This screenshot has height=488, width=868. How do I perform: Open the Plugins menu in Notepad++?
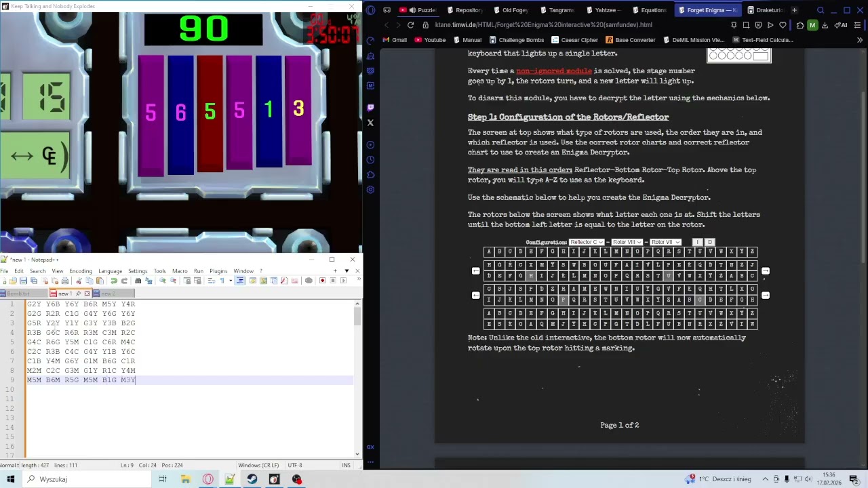click(x=218, y=271)
